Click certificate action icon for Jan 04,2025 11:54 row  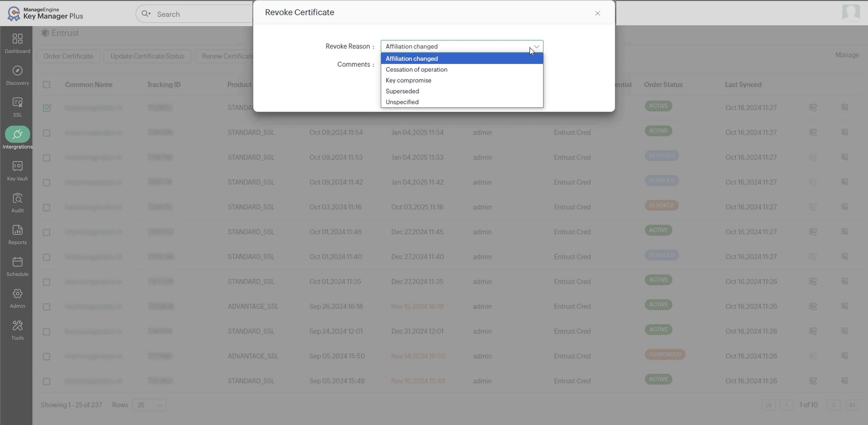coord(813,132)
